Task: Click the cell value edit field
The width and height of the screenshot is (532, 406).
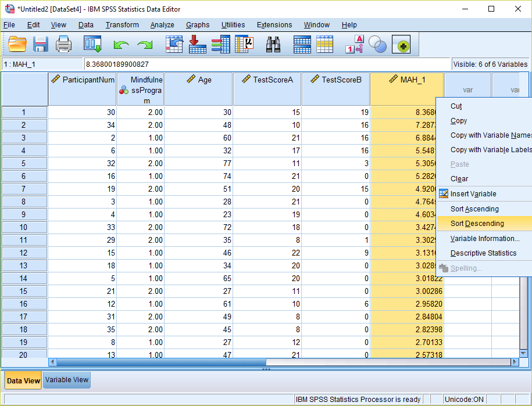Action: (267, 64)
